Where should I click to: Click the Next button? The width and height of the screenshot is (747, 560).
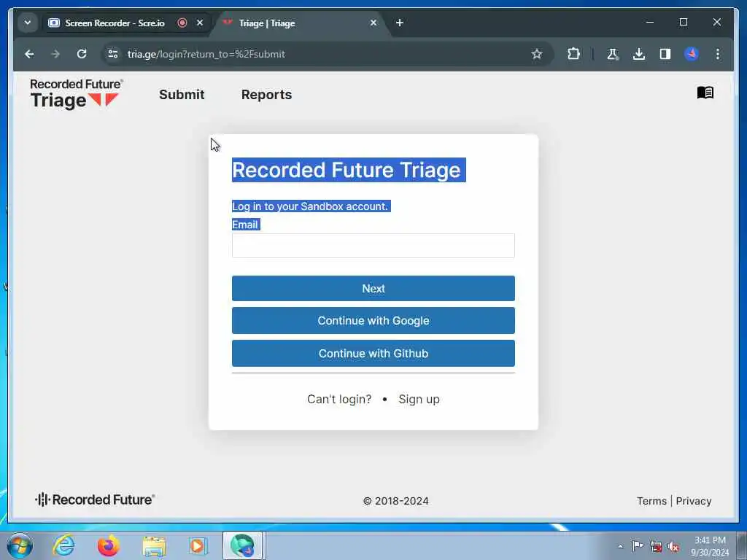373,289
